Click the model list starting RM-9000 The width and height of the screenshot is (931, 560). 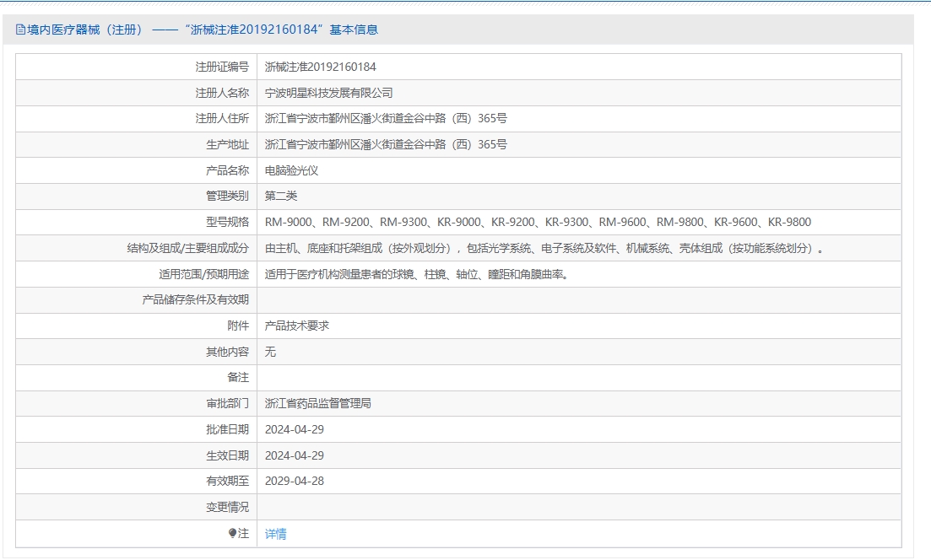(538, 222)
